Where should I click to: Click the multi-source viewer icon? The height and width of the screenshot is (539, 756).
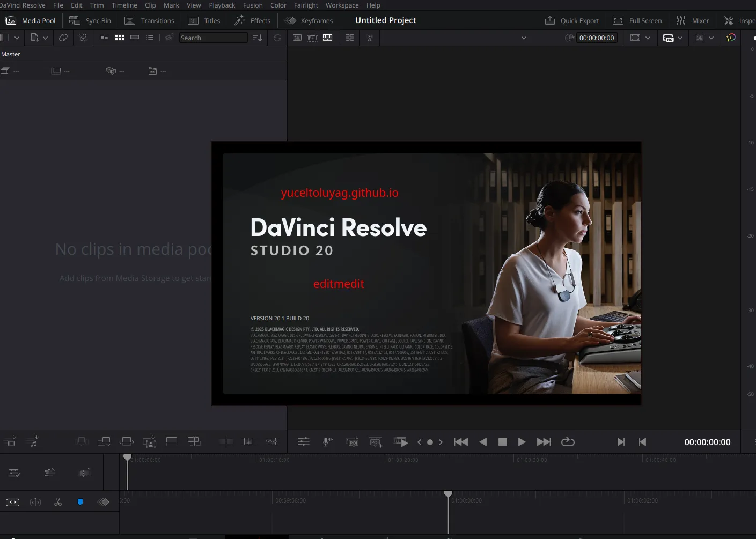(x=350, y=38)
